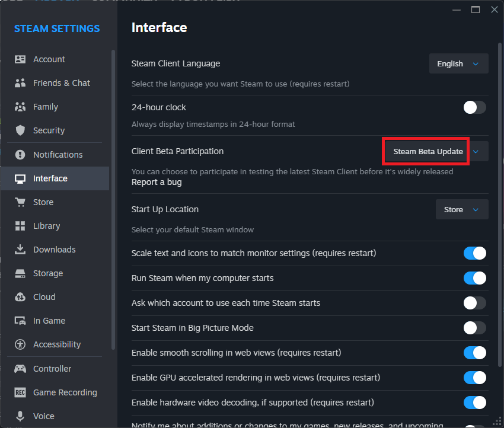Screen dimensions: 504x428
Task: Click the main panel vertical scrollbar
Action: pyautogui.click(x=499, y=205)
